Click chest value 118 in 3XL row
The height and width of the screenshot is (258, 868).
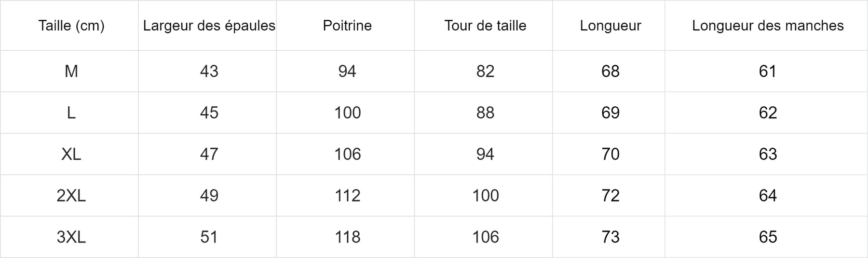coord(347,237)
